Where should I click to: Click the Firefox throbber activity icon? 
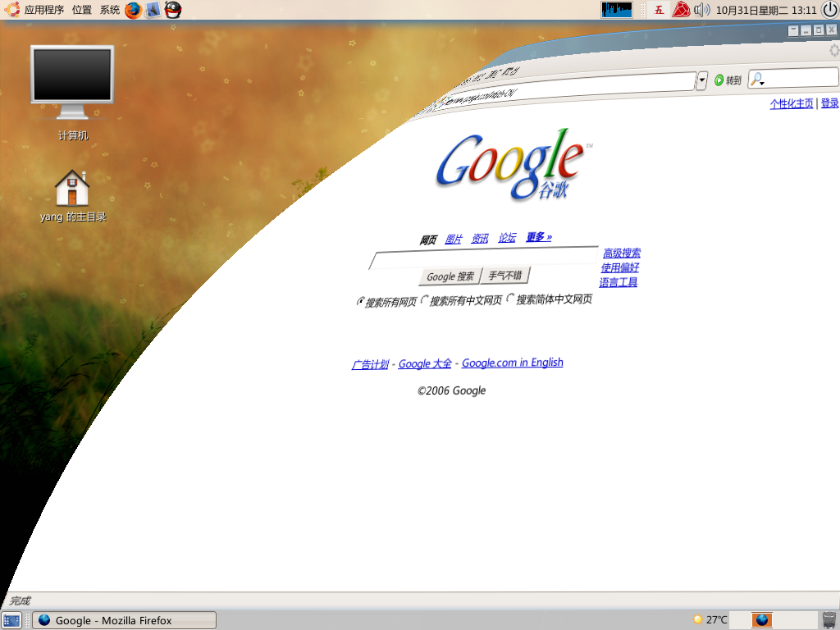(x=834, y=51)
